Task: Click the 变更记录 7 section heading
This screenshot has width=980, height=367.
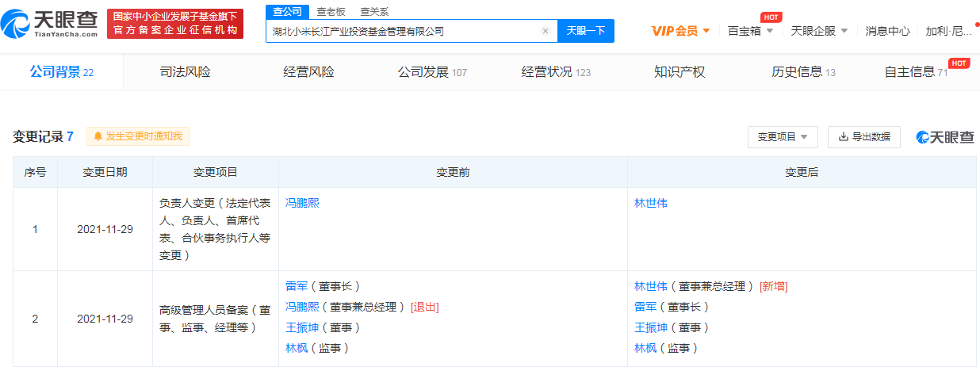Action: click(43, 136)
